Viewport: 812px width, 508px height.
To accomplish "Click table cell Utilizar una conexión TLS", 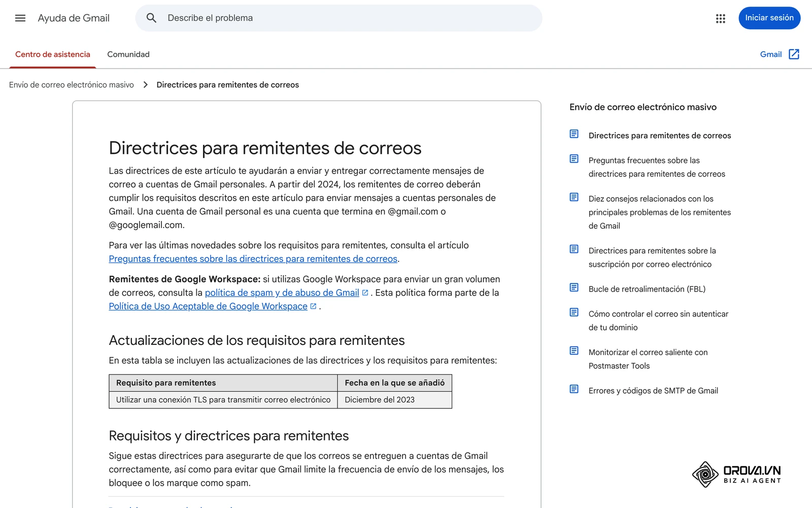I will [223, 400].
